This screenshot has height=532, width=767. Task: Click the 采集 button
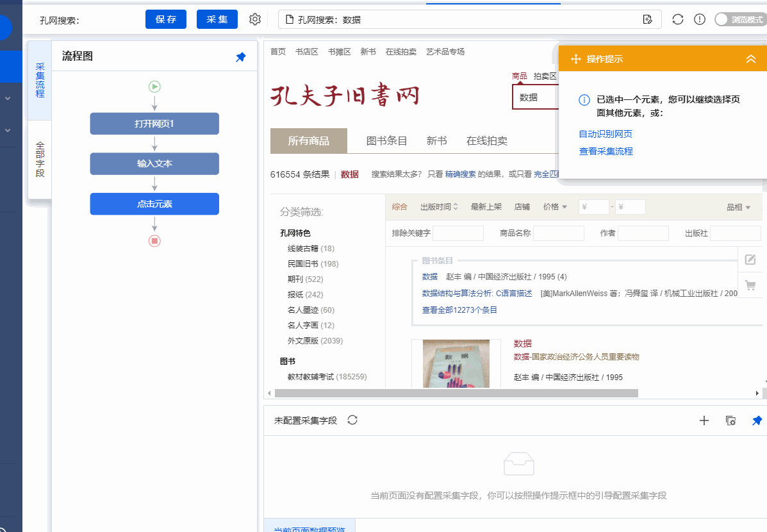[217, 19]
